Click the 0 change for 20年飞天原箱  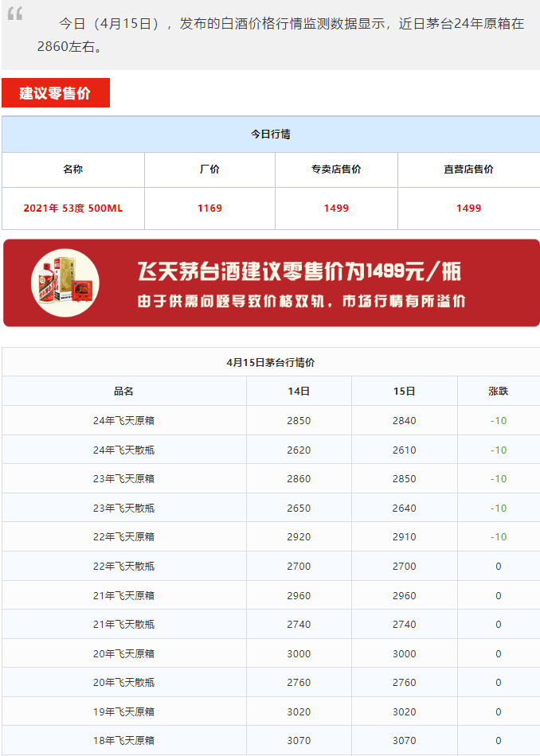tap(499, 654)
